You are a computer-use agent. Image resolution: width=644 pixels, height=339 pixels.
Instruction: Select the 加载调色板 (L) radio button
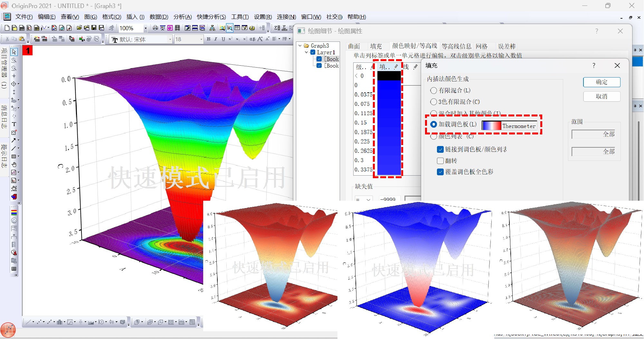[433, 124]
